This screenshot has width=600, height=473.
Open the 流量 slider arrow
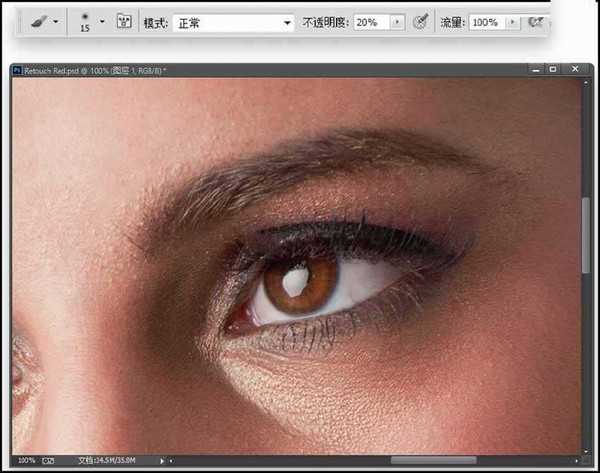click(513, 22)
